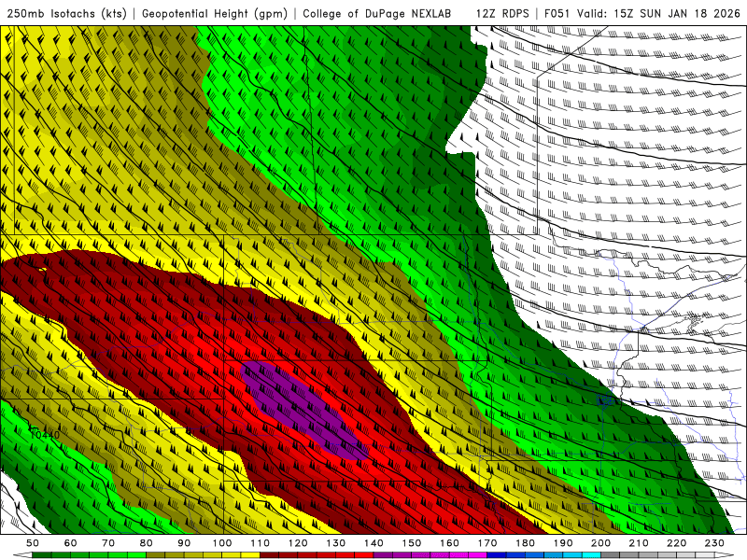The image size is (747, 560).
Task: Click the '90' color bar label
Action: tap(184, 543)
